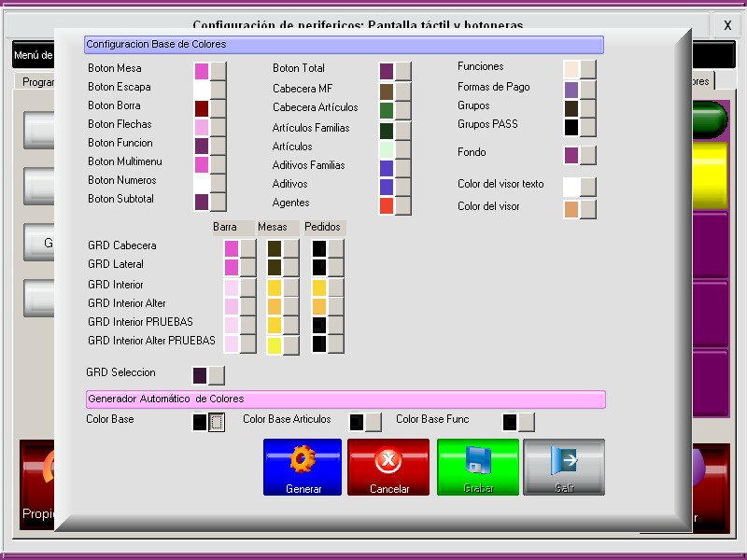
Task: Select GRD Cabecera swatch in Barra column
Action: point(232,248)
